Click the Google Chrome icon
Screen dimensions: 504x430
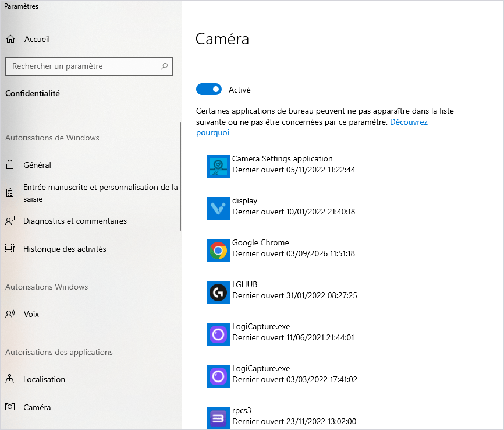tap(218, 251)
